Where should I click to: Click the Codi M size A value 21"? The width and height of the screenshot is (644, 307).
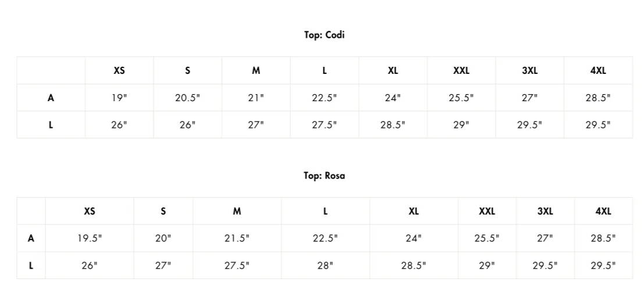pos(256,98)
